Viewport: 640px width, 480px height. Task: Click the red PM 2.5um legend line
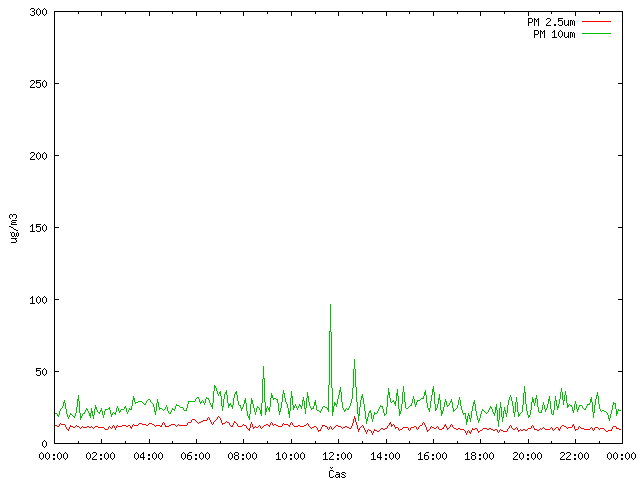(596, 21)
